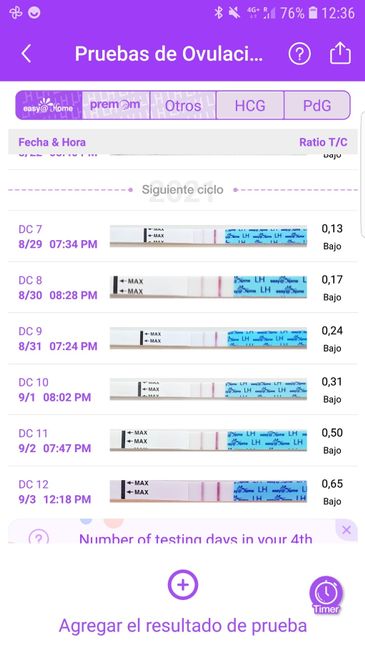Close the testing days tip banner

click(347, 530)
